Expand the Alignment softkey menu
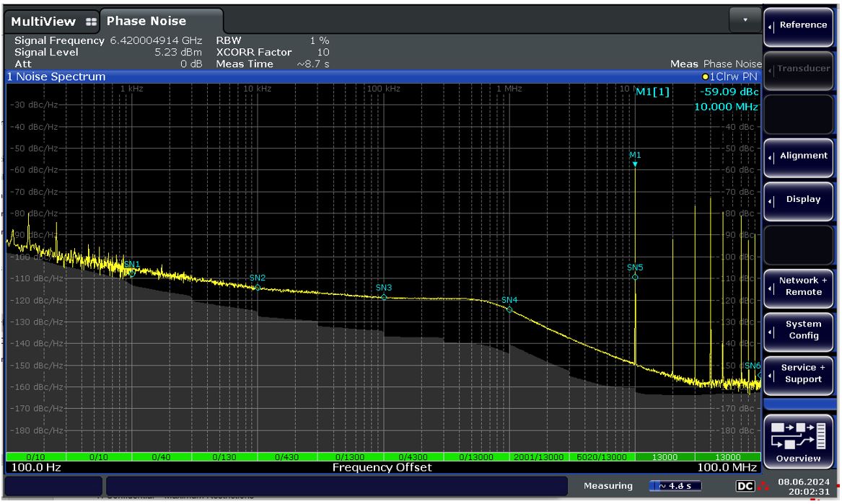842x504 pixels. [x=799, y=156]
